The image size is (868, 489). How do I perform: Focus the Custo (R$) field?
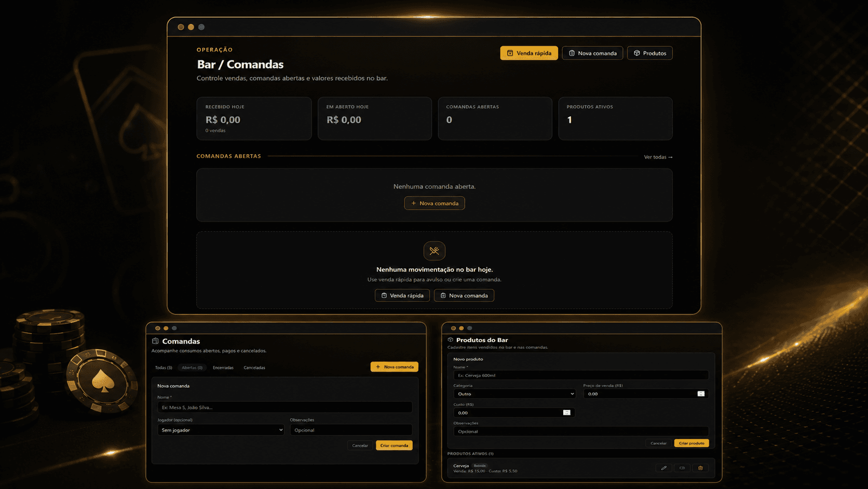pyautogui.click(x=514, y=413)
